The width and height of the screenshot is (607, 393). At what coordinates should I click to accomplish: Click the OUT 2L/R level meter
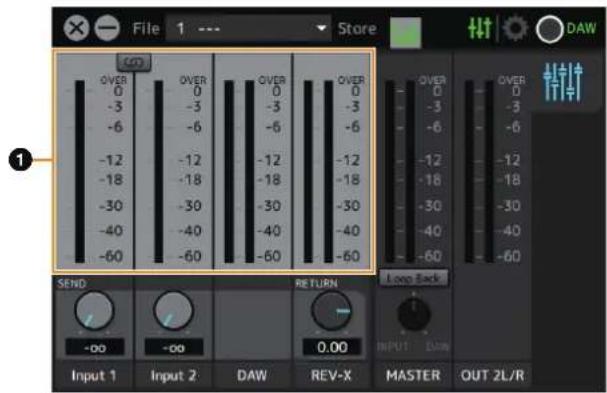coord(479,172)
